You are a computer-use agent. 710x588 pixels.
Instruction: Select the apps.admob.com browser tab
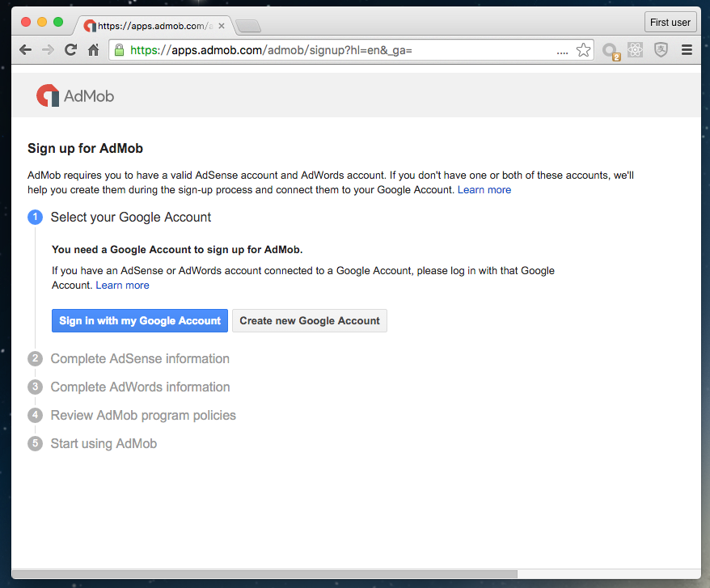tap(154, 26)
